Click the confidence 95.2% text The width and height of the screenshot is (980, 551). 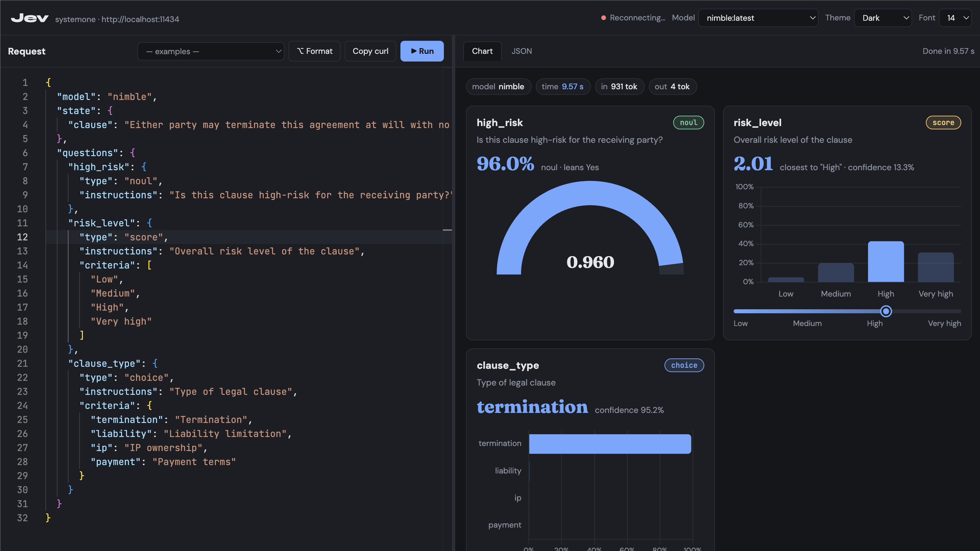pos(629,410)
